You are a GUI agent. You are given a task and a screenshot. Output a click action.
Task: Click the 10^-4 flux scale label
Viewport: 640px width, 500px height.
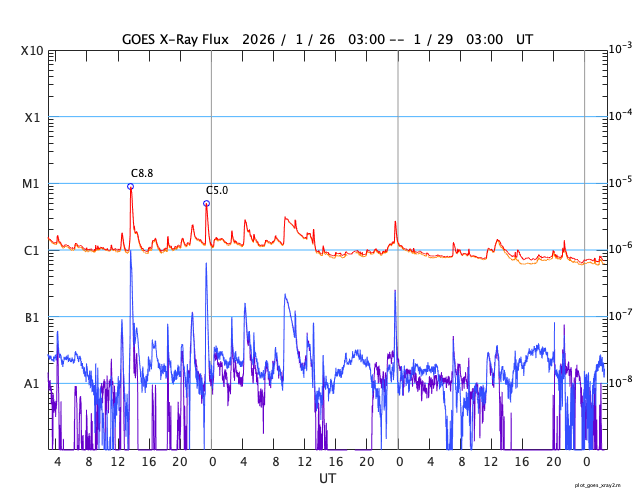(x=621, y=116)
